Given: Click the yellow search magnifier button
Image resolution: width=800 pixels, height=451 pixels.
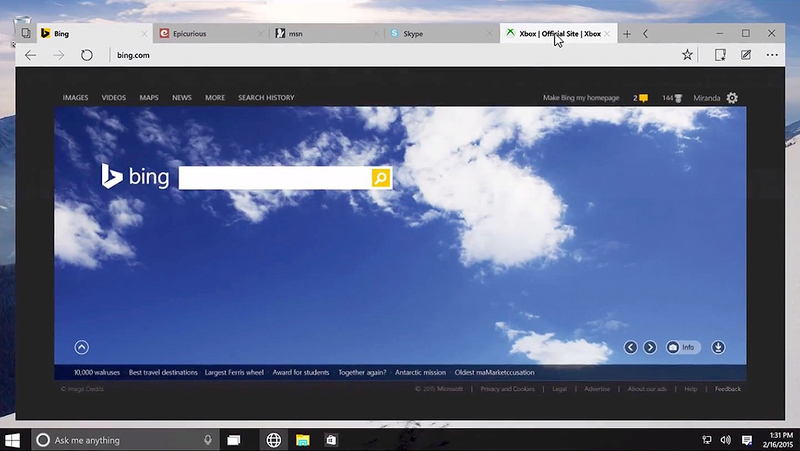Looking at the screenshot, I should [381, 178].
